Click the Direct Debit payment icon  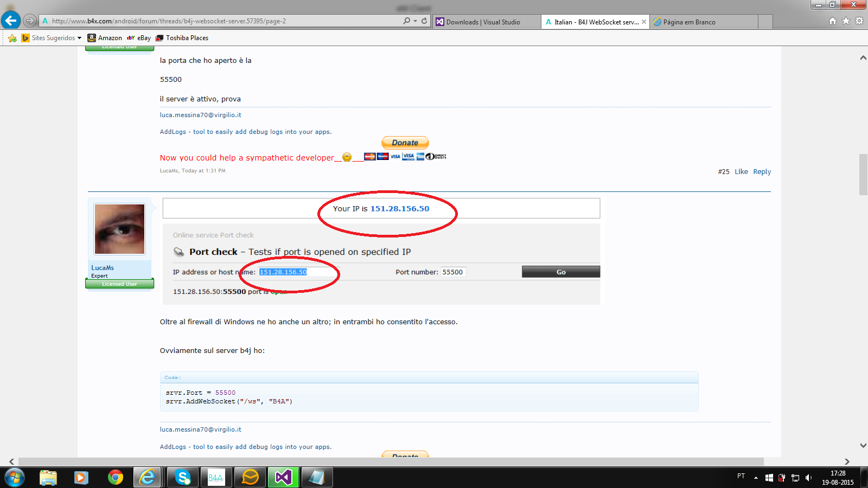point(436,157)
